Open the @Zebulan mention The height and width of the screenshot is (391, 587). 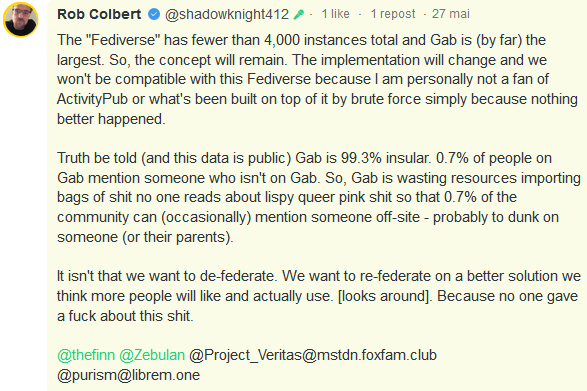point(152,355)
